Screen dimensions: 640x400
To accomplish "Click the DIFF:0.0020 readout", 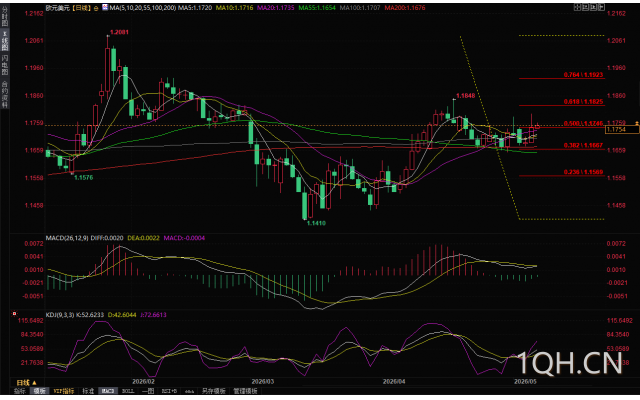I will pos(107,238).
